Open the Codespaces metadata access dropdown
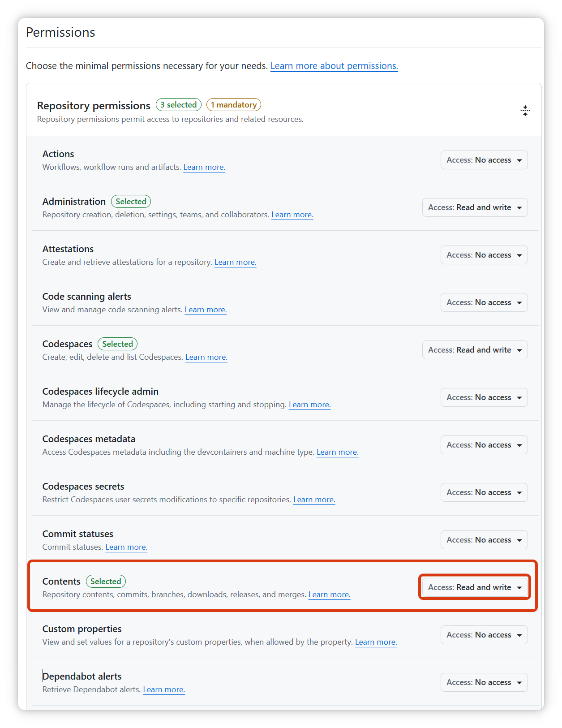This screenshot has height=728, width=562. click(484, 445)
